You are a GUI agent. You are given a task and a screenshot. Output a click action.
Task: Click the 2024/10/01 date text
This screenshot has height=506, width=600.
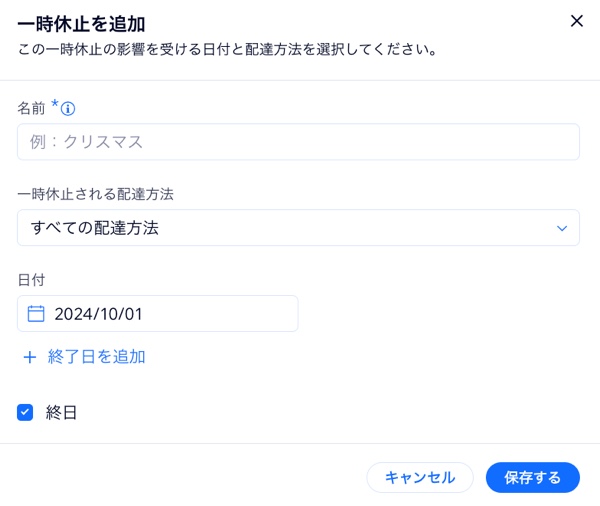[99, 314]
